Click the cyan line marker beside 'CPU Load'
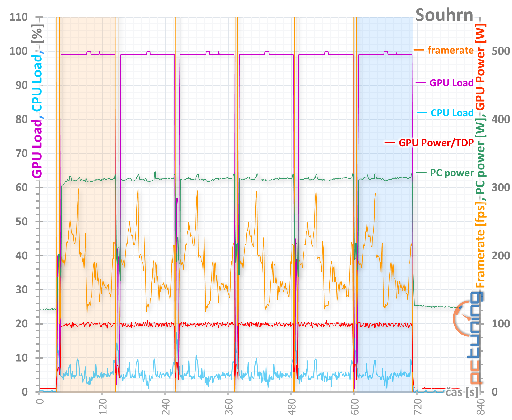This screenshot has width=512, height=420. (422, 113)
